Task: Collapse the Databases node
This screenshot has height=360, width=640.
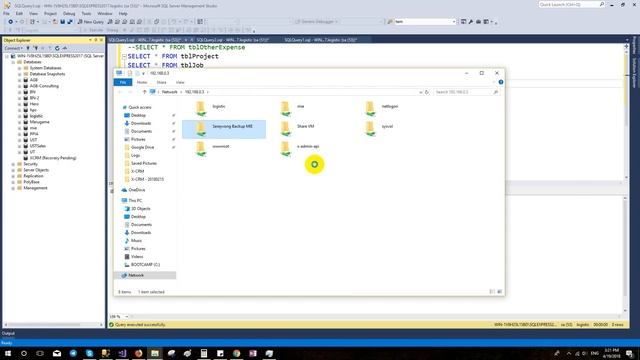Action: 13,62
